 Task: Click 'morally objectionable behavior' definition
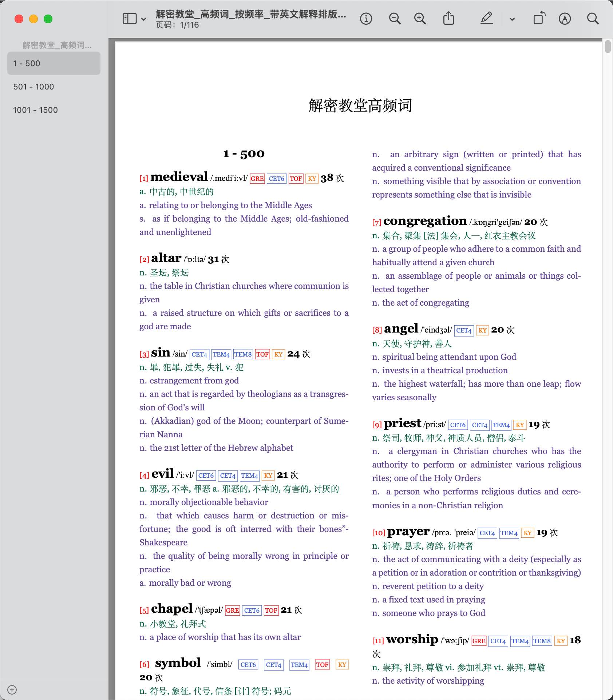pyautogui.click(x=209, y=502)
